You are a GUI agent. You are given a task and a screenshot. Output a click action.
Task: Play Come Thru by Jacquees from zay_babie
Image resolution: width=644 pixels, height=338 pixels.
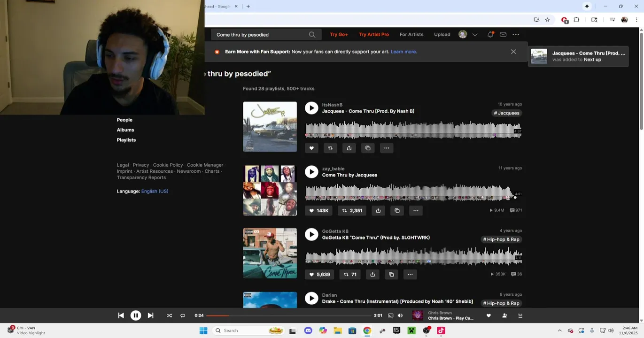pos(311,172)
